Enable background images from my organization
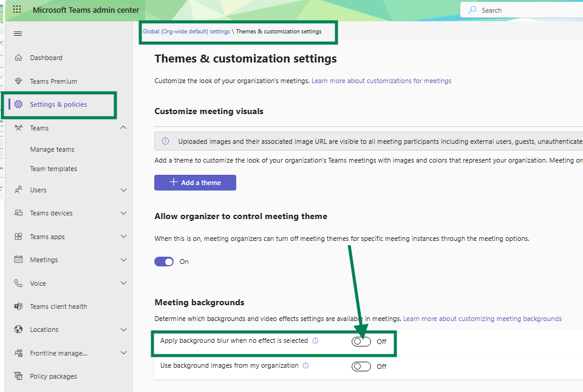 point(361,367)
